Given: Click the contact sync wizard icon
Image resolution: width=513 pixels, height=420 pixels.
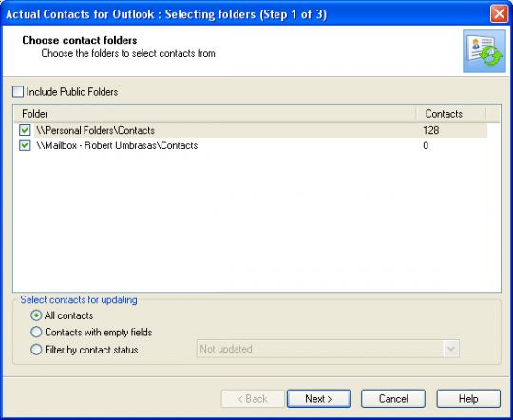Looking at the screenshot, I should [x=484, y=51].
